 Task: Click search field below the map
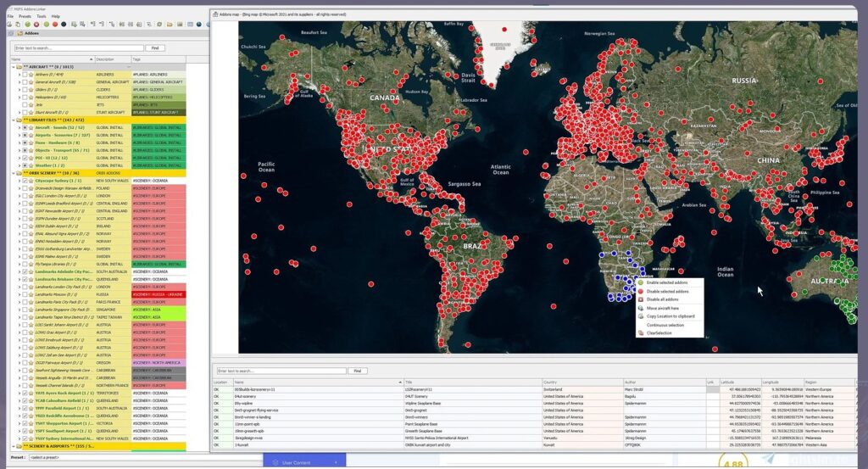281,371
